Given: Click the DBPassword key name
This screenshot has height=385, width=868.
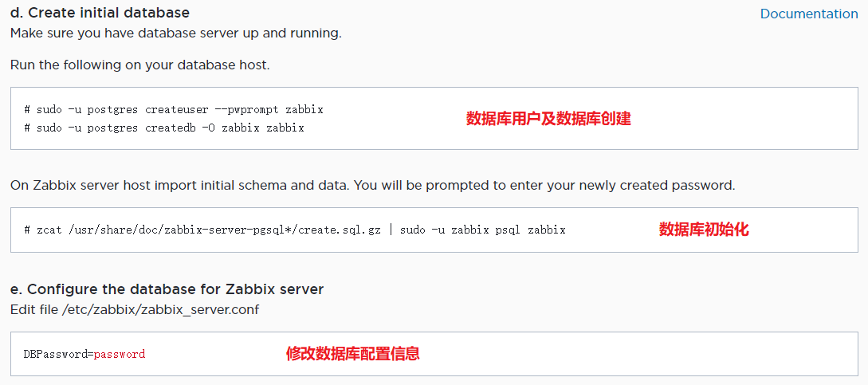Looking at the screenshot, I should tap(55, 354).
